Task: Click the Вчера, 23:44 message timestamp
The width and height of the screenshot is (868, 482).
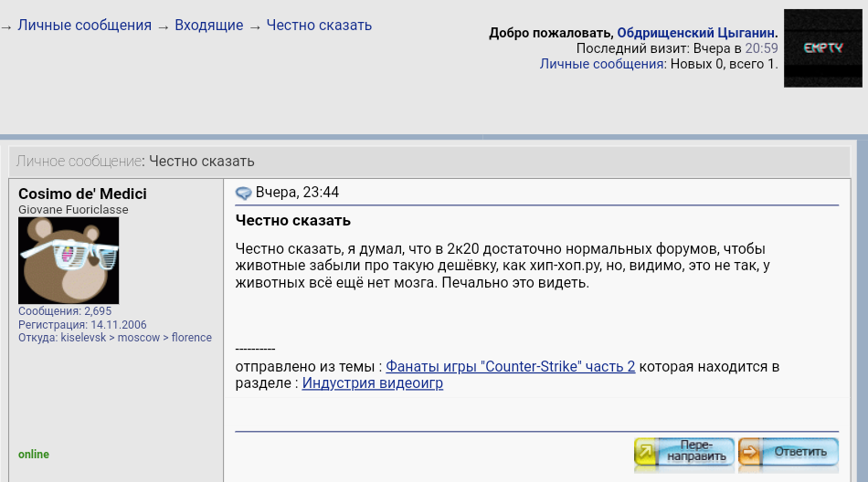Action: (x=297, y=193)
